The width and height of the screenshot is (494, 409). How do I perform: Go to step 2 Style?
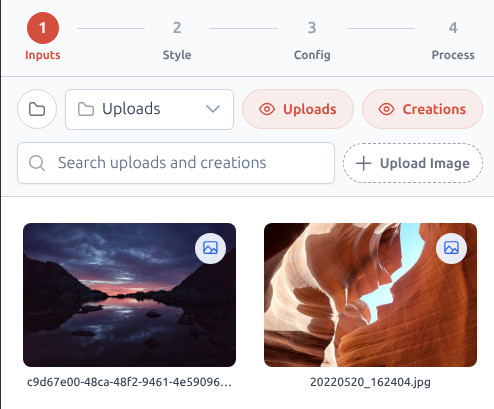177,41
